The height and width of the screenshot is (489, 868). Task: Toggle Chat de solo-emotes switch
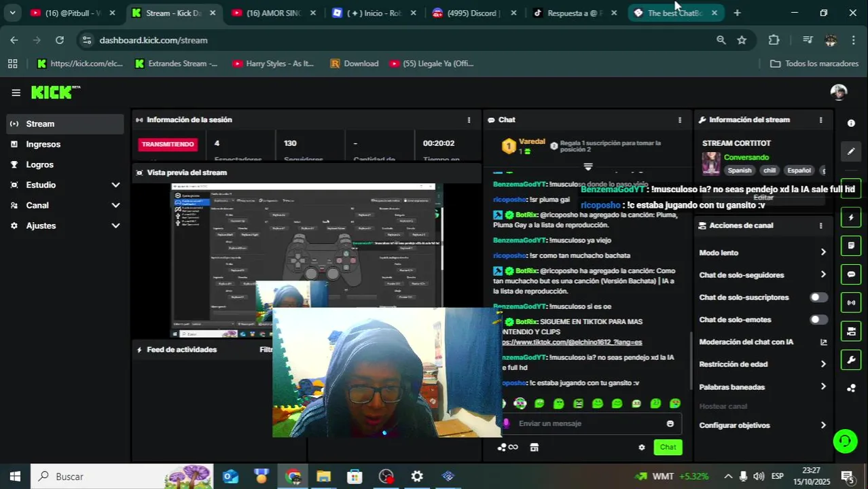tap(819, 320)
